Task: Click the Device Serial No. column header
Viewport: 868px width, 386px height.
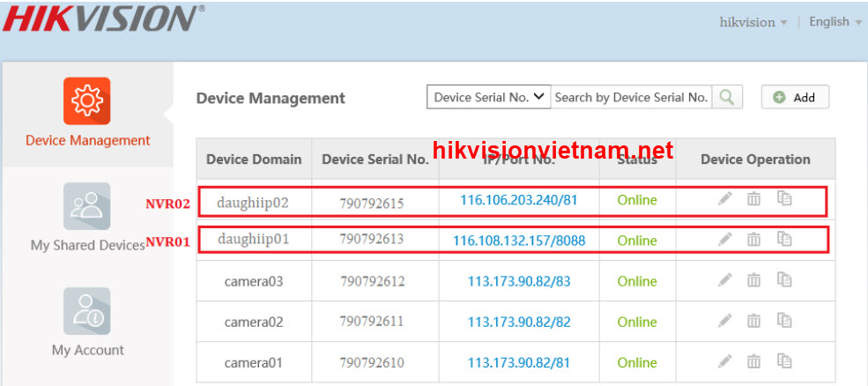Action: (375, 160)
